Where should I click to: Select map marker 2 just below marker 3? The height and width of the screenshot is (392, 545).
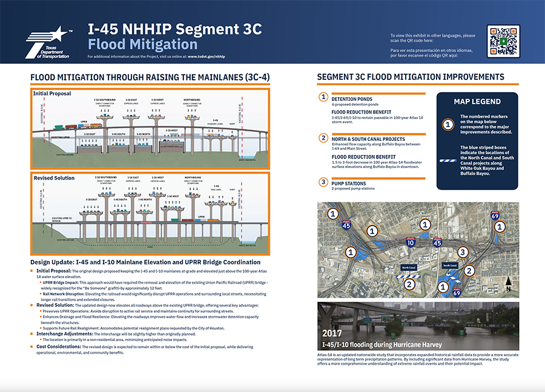pyautogui.click(x=469, y=270)
